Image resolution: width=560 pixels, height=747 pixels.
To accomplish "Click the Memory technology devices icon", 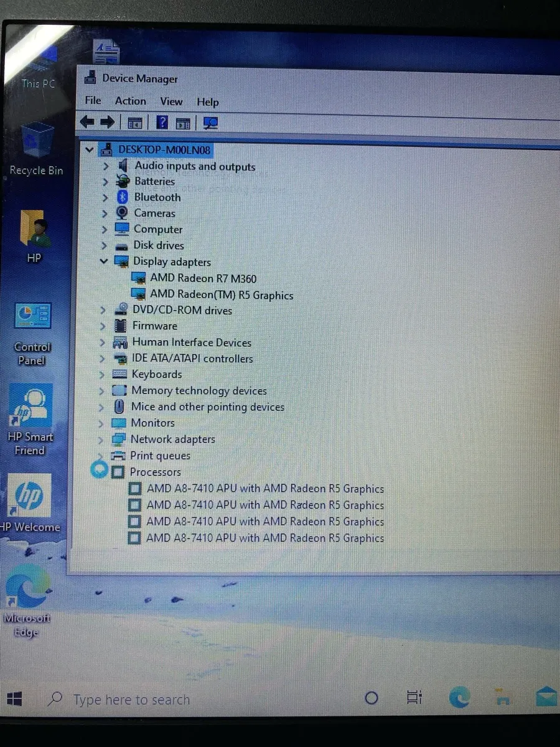I will [119, 390].
